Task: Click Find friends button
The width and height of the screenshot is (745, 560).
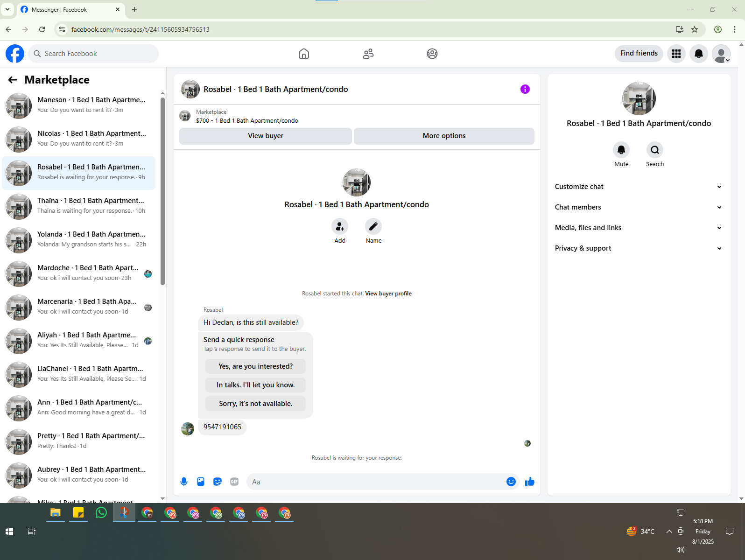Action: 639,54
